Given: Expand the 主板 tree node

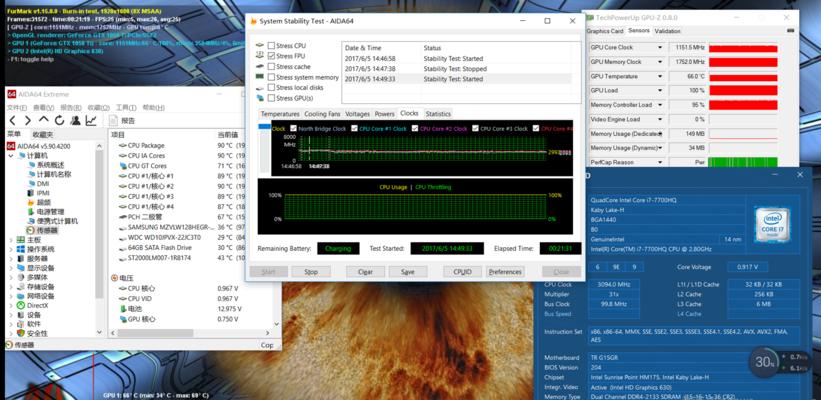Looking at the screenshot, I should click(x=12, y=240).
